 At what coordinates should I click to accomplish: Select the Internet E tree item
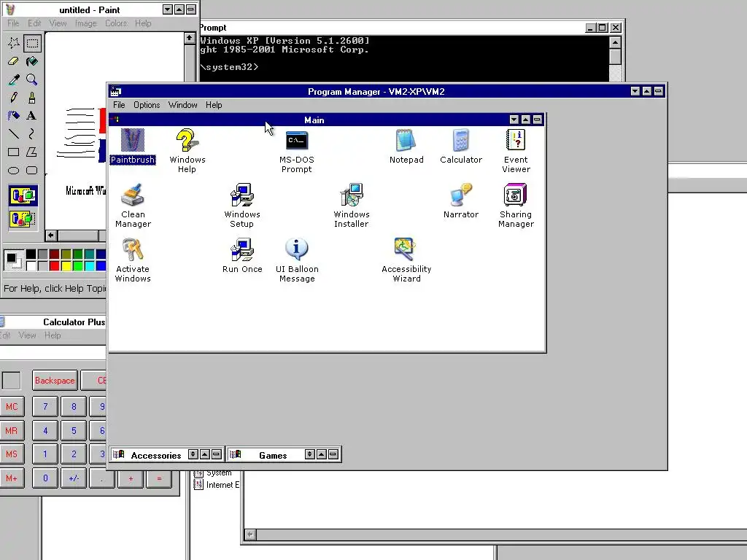[216, 485]
